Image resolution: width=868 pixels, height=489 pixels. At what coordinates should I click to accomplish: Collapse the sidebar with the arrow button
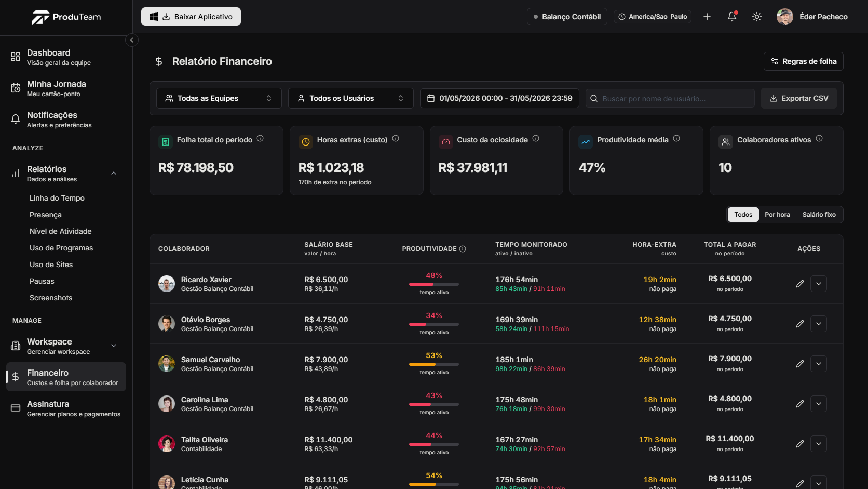132,40
